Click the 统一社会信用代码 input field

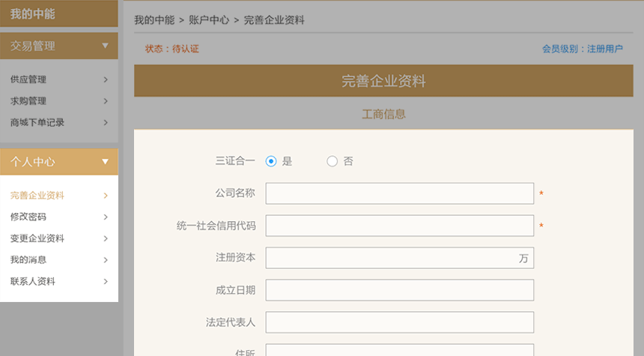tap(399, 226)
